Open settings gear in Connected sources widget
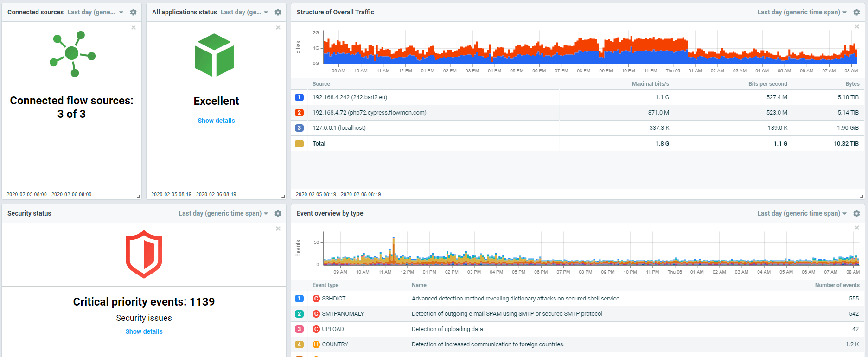The width and height of the screenshot is (868, 357). pos(133,13)
